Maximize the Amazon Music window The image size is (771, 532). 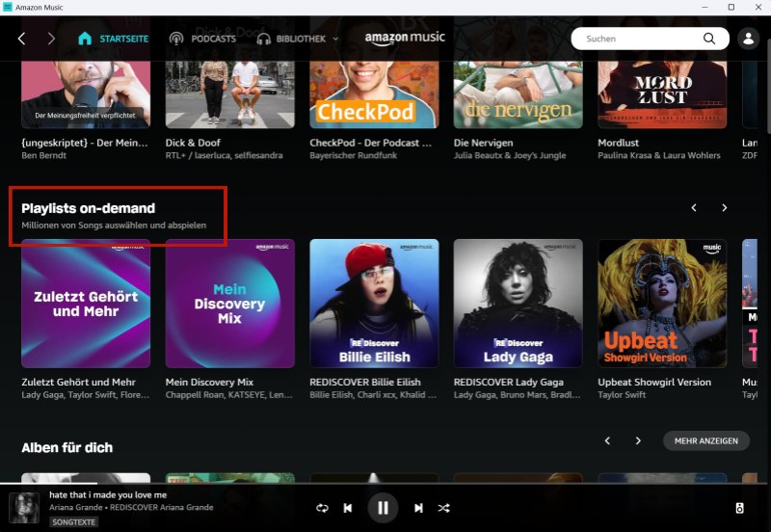tap(731, 7)
